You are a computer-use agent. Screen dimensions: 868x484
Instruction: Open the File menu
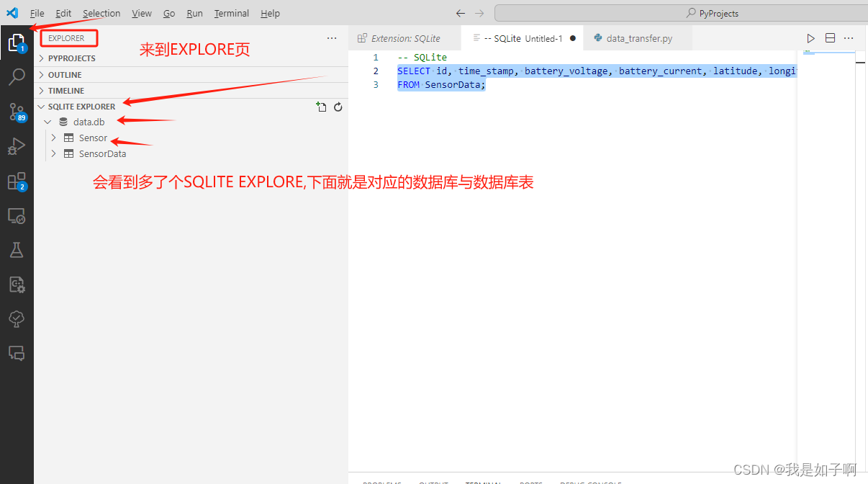click(36, 13)
